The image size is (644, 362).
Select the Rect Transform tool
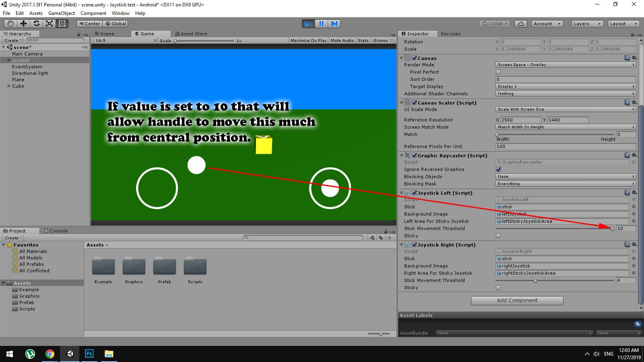coord(62,24)
